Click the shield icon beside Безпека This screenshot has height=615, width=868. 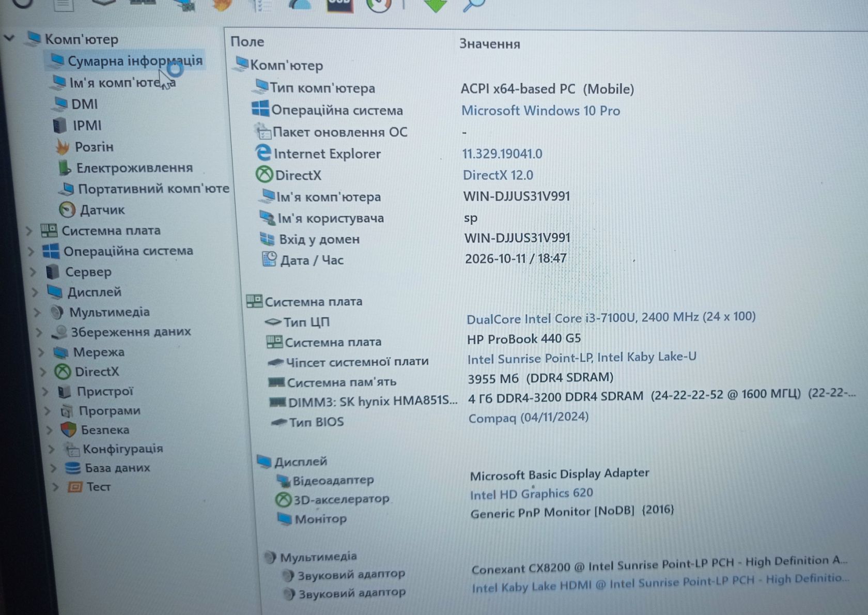coord(68,429)
